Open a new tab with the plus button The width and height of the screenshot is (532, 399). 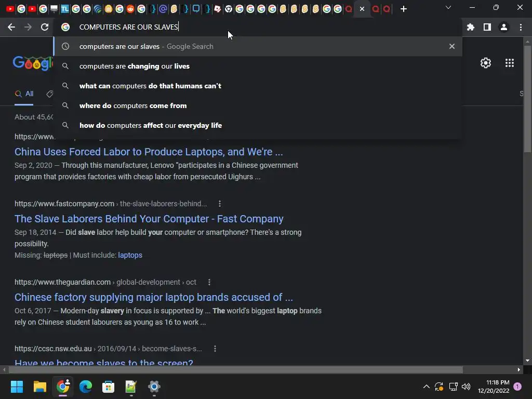(x=403, y=9)
